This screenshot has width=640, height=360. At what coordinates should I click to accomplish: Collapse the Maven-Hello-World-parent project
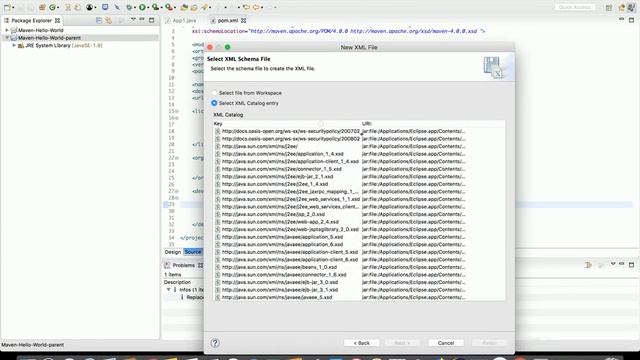7,38
